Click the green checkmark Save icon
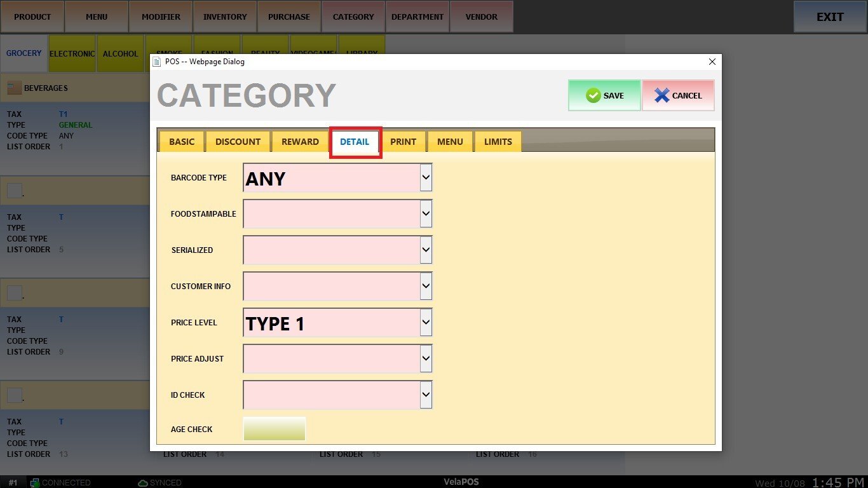The width and height of the screenshot is (868, 488). pos(593,95)
